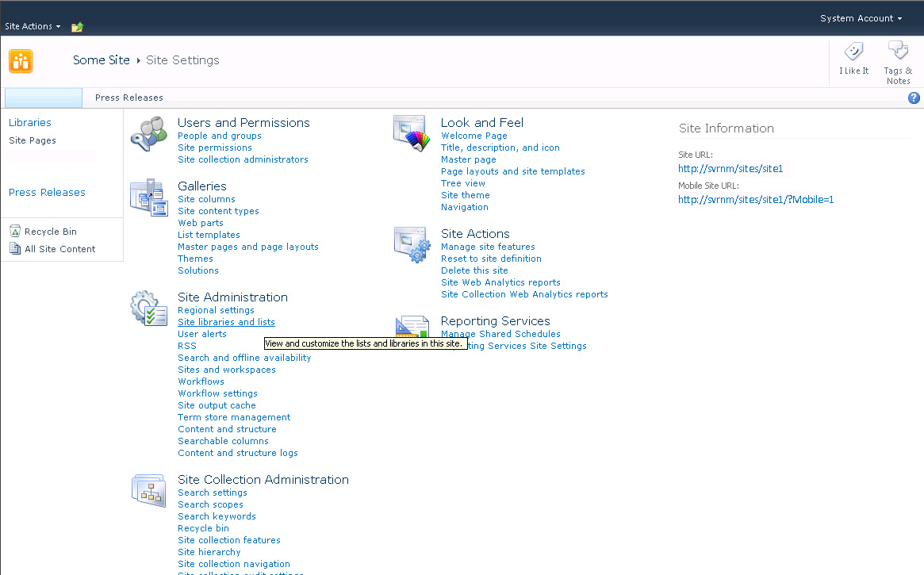Click the All Site Content document icon
Viewport: 924px width, 575px height.
click(15, 248)
